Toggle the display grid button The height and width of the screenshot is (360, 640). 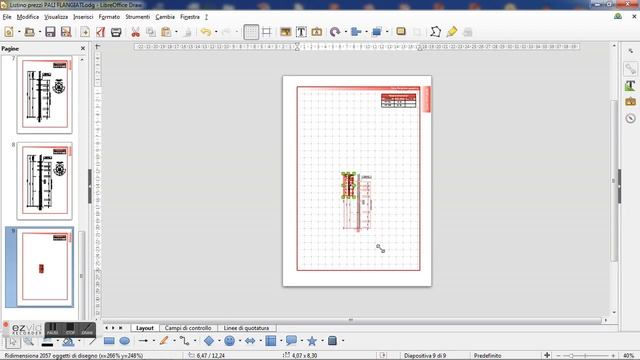(251, 32)
